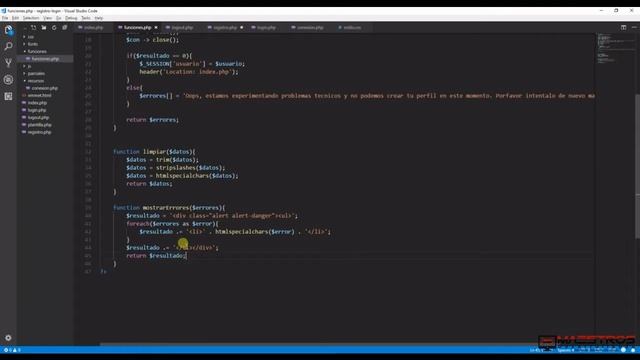Click the Collapse All folders icon

pos(64,28)
